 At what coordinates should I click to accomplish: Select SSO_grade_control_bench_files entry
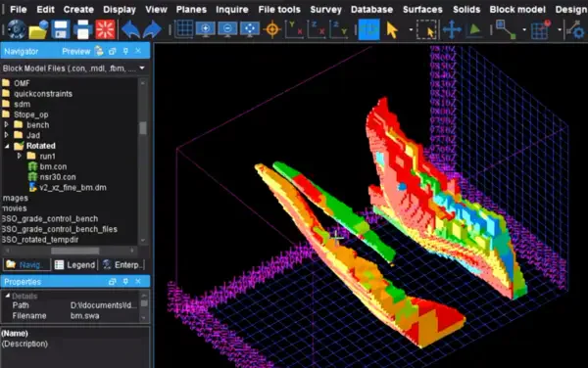[59, 229]
